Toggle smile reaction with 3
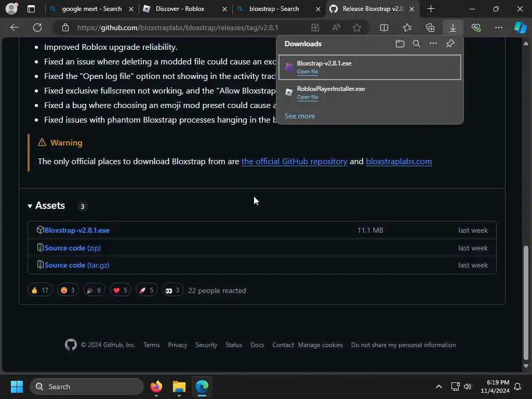Screen dimensions: 532x399 pos(68,290)
